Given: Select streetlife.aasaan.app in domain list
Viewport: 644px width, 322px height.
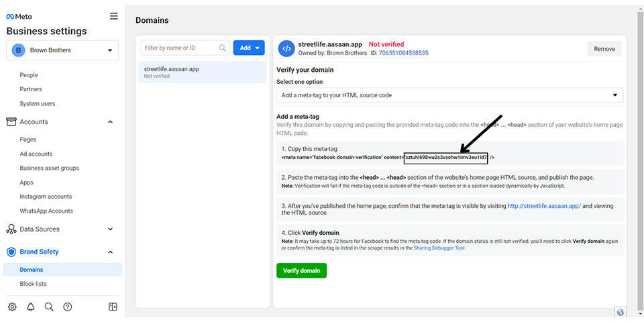Looking at the screenshot, I should 203,72.
